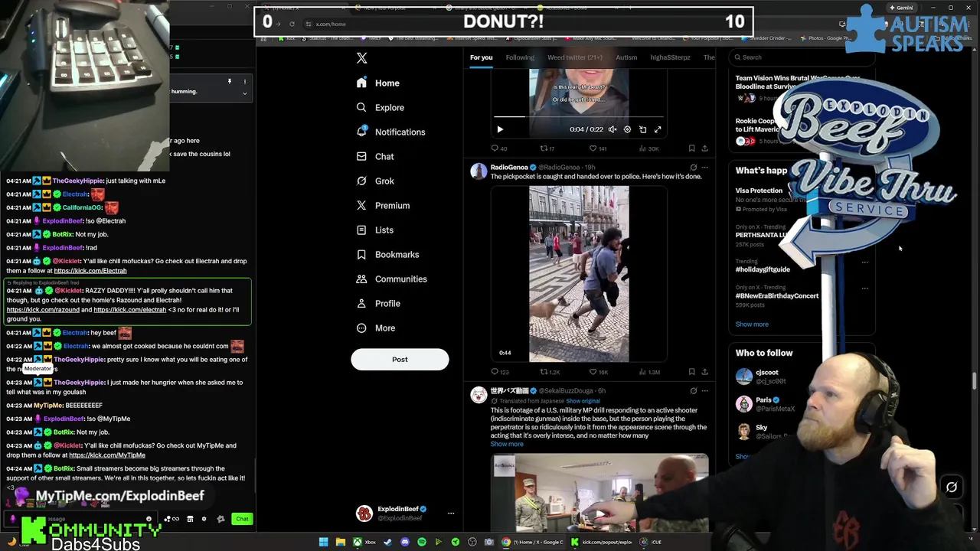Click the Bookmarks sidebar icon
980x551 pixels.
pos(361,254)
